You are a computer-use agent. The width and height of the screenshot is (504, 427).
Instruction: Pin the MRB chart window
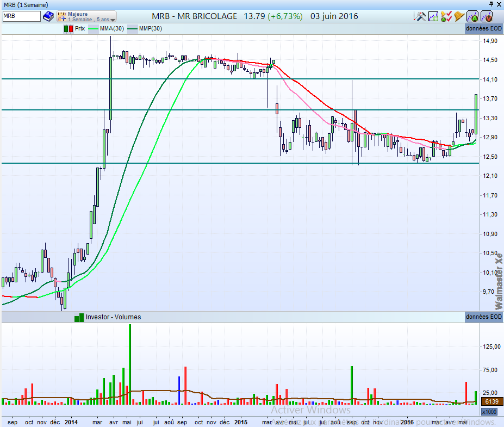click(x=491, y=4)
